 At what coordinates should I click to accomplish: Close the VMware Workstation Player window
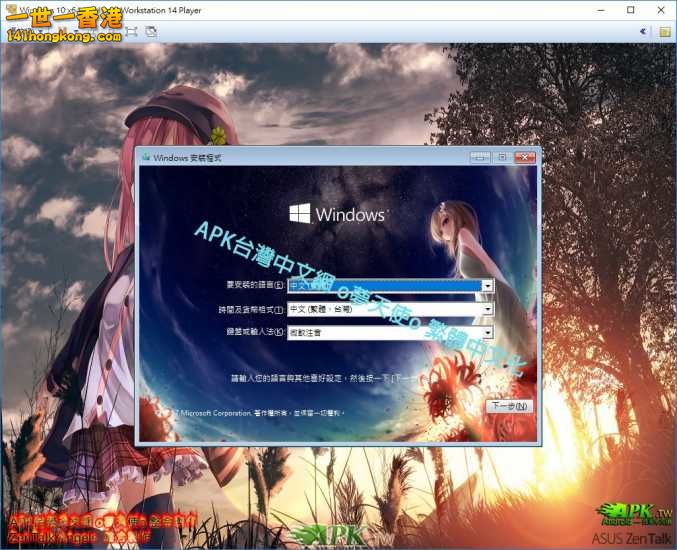(661, 10)
